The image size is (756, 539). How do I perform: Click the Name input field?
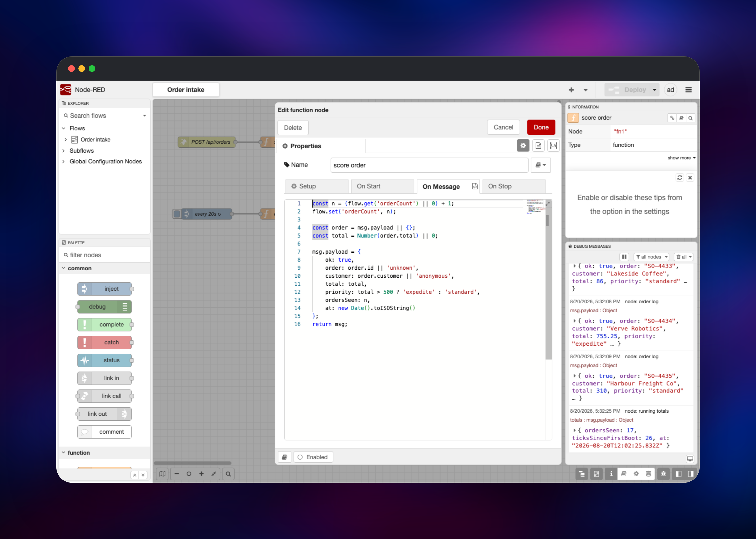[x=429, y=165]
